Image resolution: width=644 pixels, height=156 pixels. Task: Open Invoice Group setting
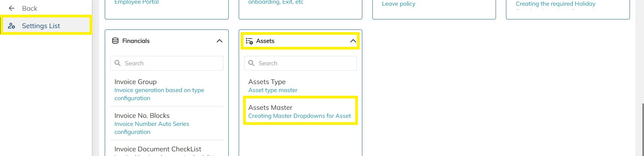136,82
